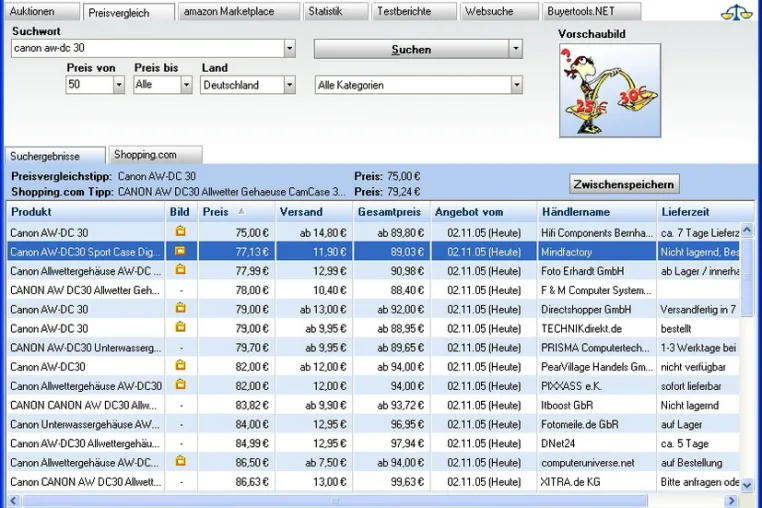Sort by the Produkt column header
This screenshot has width=762, height=508.
point(86,211)
